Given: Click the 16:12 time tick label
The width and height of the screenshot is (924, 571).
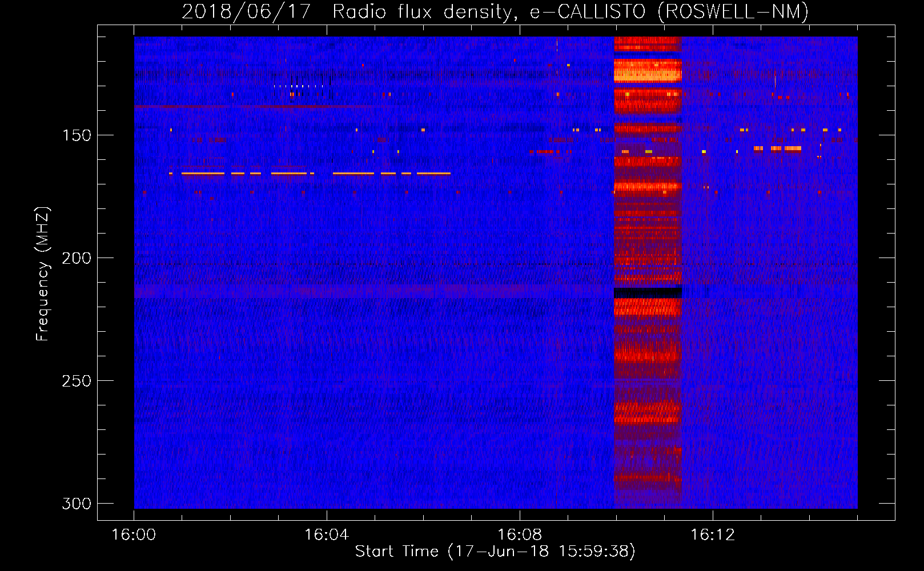Looking at the screenshot, I should click(x=713, y=534).
